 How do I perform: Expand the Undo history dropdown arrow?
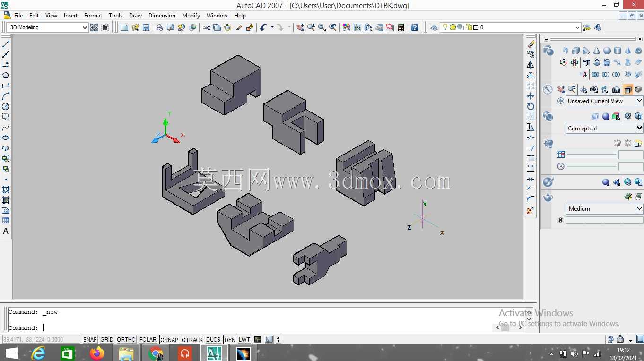coord(272,27)
